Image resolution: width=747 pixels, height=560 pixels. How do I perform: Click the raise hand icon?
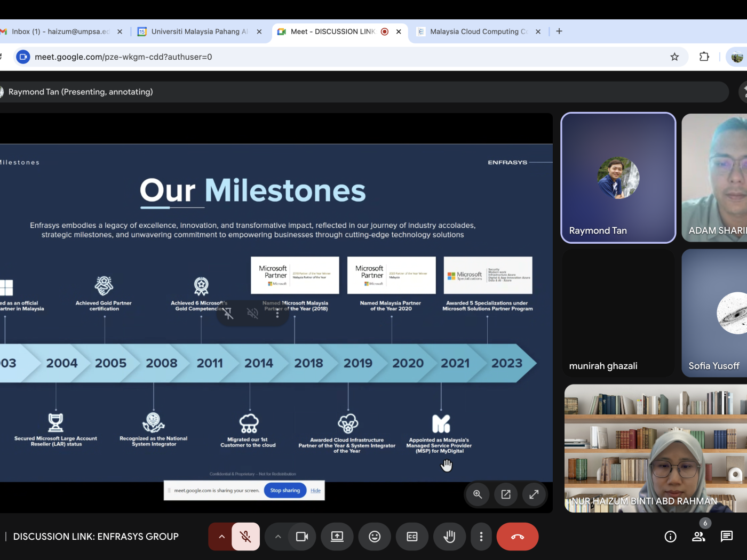point(449,537)
